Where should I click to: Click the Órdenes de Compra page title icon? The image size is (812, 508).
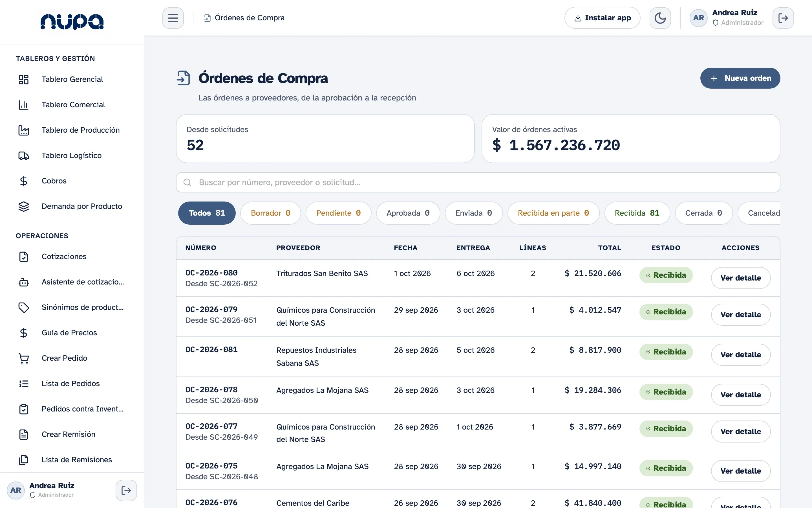(x=184, y=78)
